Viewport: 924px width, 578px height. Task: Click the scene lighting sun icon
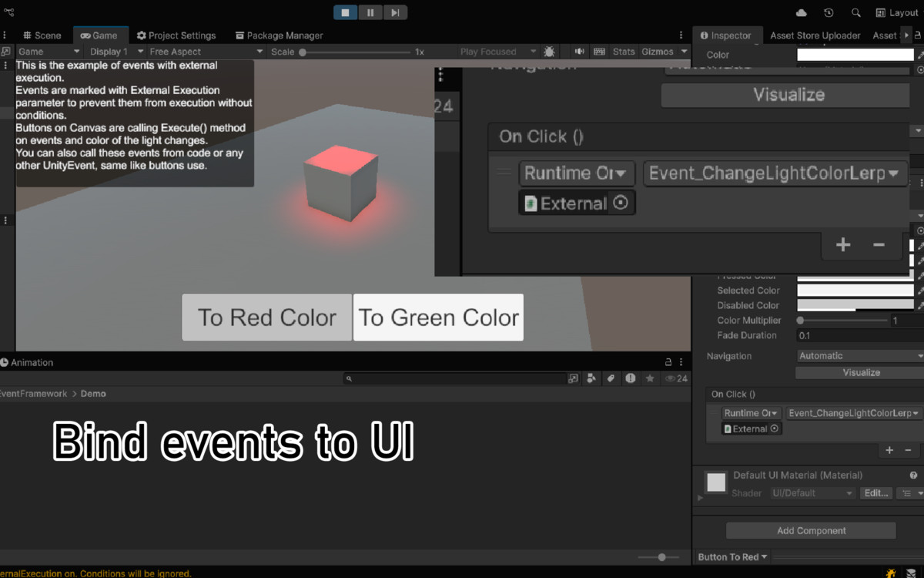point(548,51)
